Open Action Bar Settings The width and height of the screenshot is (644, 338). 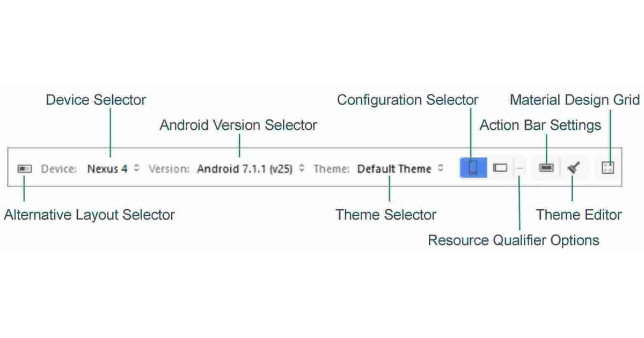tap(546, 168)
